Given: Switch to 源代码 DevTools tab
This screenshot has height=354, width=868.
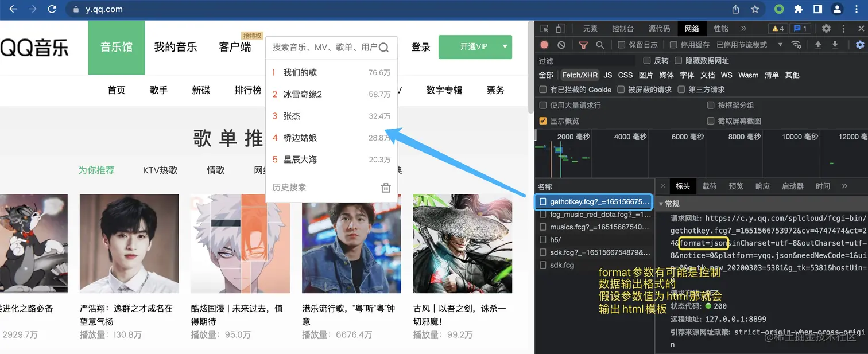Looking at the screenshot, I should point(659,29).
